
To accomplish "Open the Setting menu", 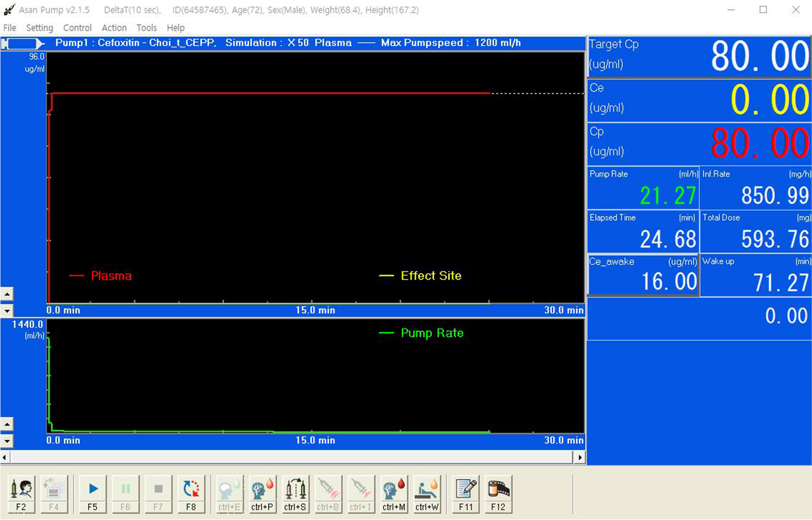I will pos(39,28).
